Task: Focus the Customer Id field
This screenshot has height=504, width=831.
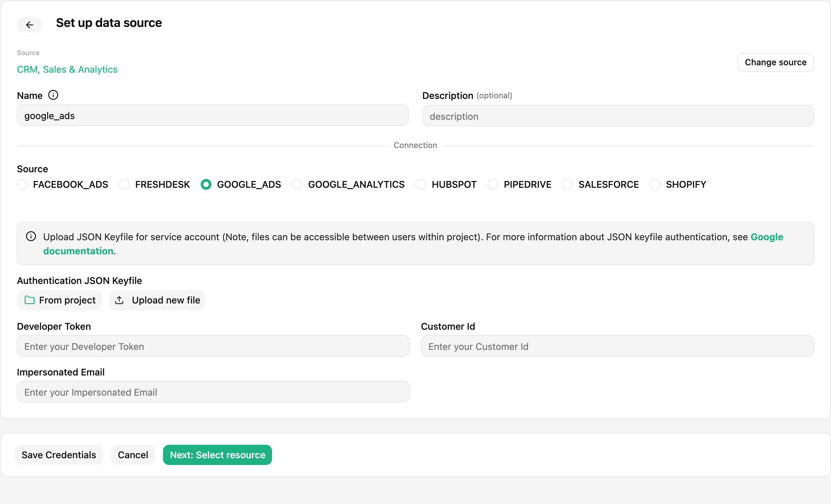Action: point(617,346)
